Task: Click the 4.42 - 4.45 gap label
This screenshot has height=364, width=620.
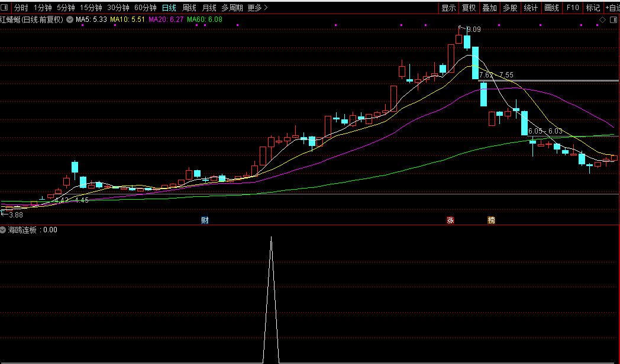Action: coord(72,200)
